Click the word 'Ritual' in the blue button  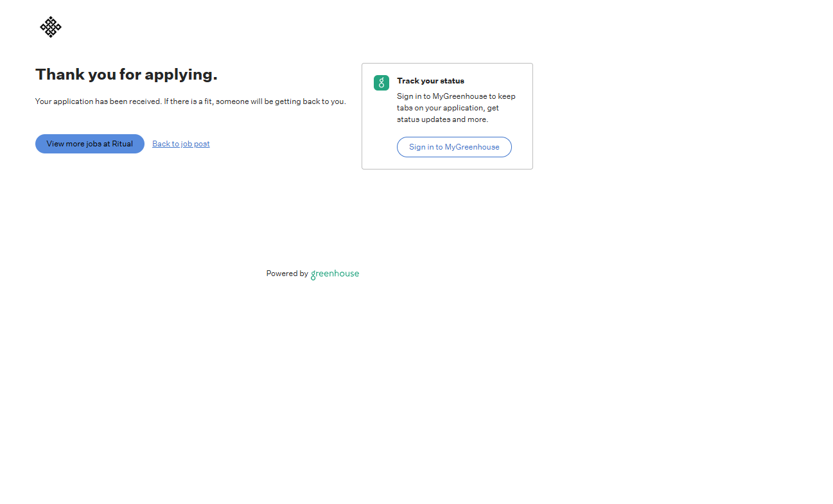point(122,144)
